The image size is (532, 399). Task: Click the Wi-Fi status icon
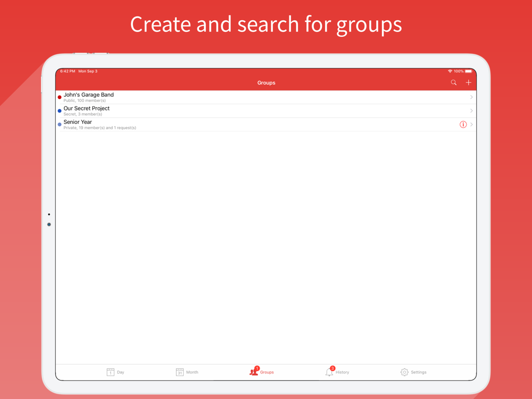point(450,71)
